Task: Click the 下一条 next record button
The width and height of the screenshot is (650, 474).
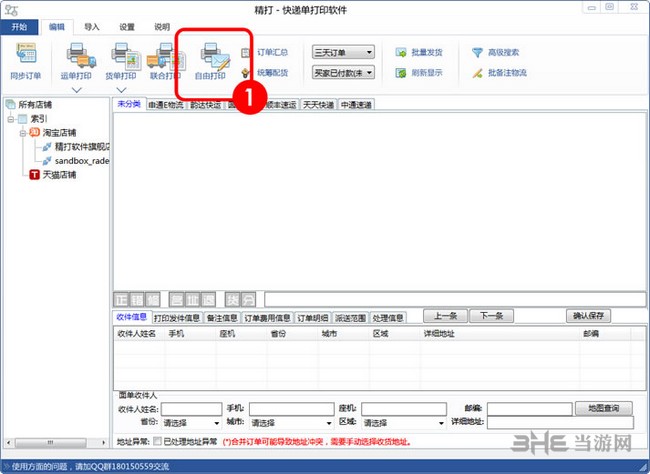Action: coord(492,316)
